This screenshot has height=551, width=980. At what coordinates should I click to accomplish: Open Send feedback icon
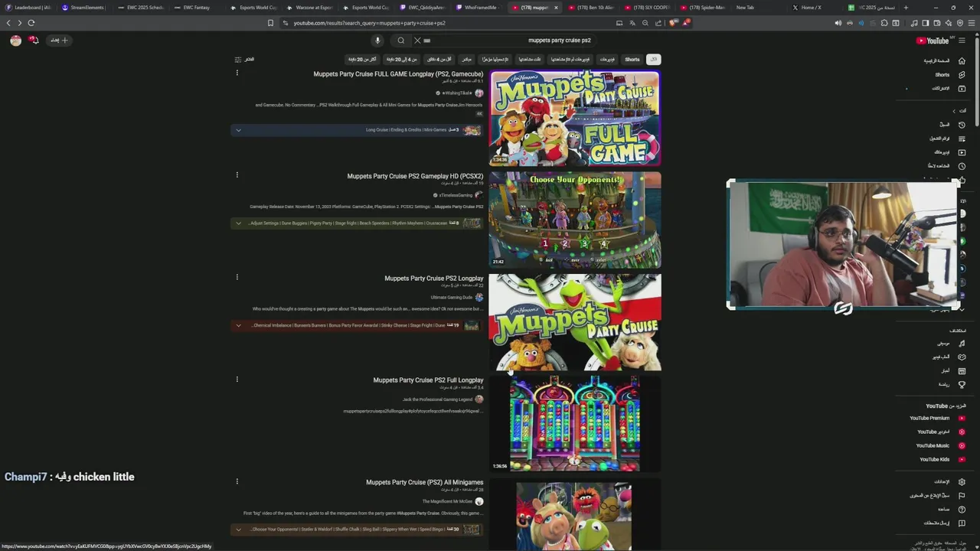tap(962, 523)
